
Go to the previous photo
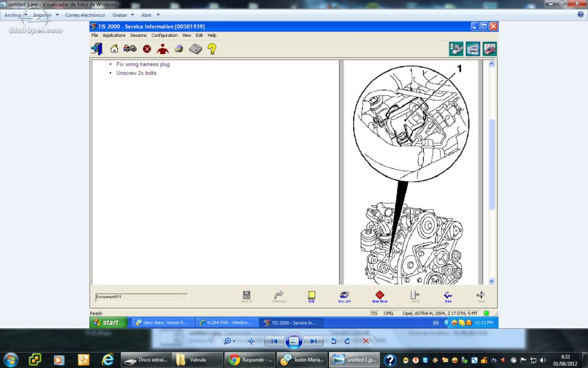pyautogui.click(x=274, y=341)
